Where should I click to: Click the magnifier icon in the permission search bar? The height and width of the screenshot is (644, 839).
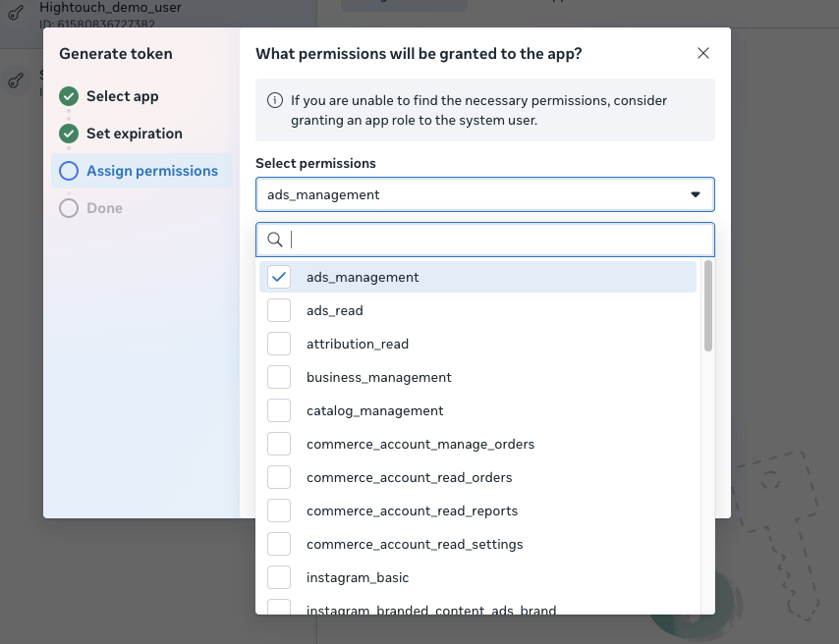click(274, 239)
